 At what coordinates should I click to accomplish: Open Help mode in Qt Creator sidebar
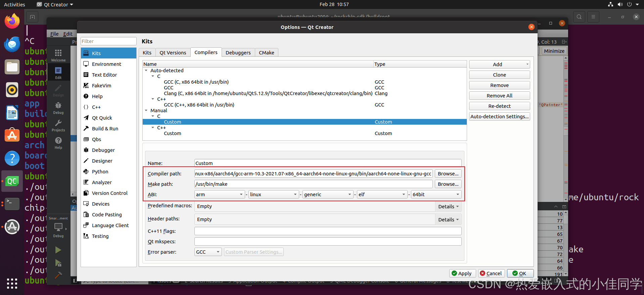58,143
